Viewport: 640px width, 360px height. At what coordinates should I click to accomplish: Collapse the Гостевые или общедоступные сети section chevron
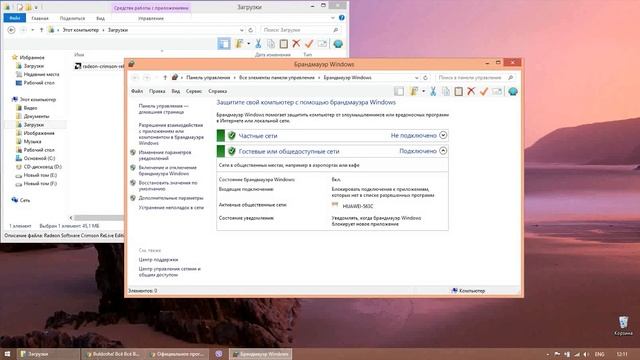[x=443, y=151]
